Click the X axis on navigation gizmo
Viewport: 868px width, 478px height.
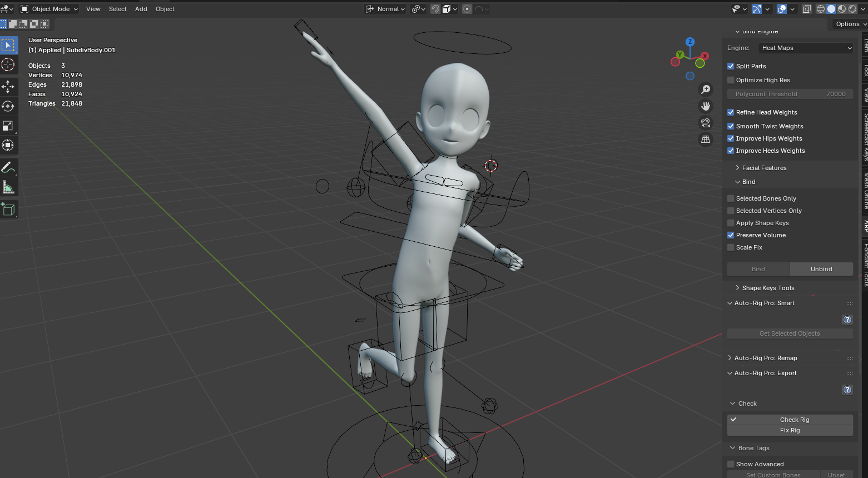click(705, 56)
